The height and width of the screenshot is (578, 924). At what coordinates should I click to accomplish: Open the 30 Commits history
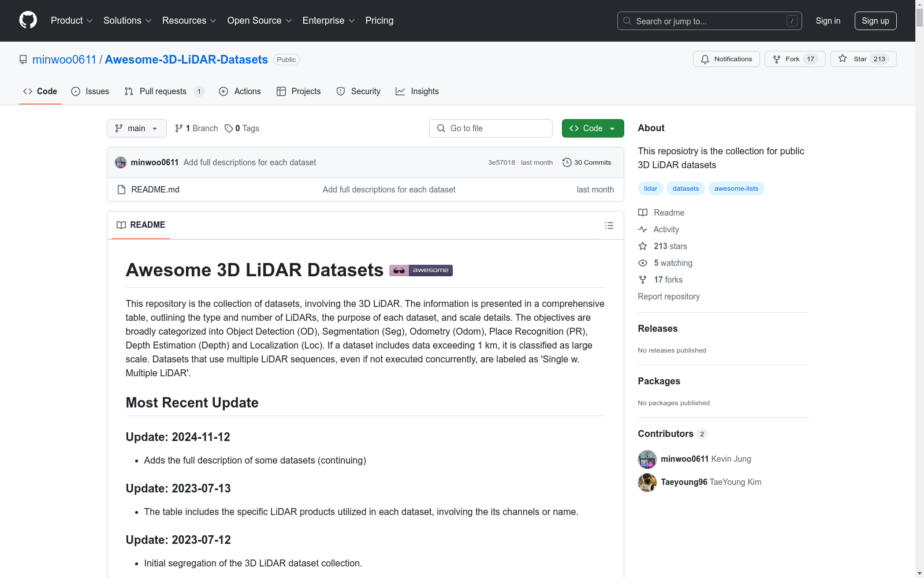click(587, 162)
